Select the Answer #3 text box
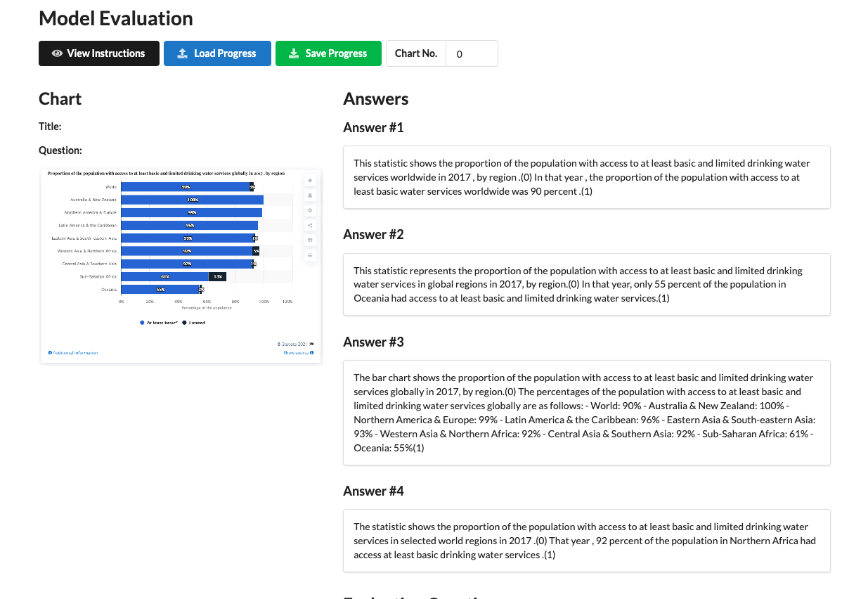The image size is (868, 599). 586,413
